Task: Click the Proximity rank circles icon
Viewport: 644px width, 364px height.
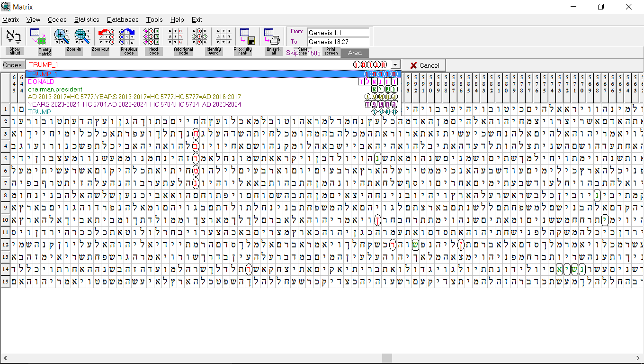Action: [199, 36]
